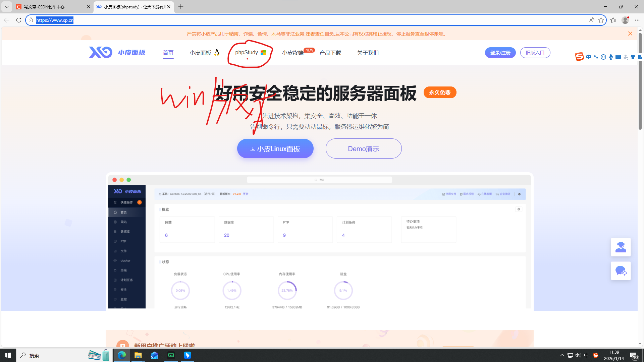644x362 pixels.
Task: Click the favorites star in address bar
Action: [601, 20]
